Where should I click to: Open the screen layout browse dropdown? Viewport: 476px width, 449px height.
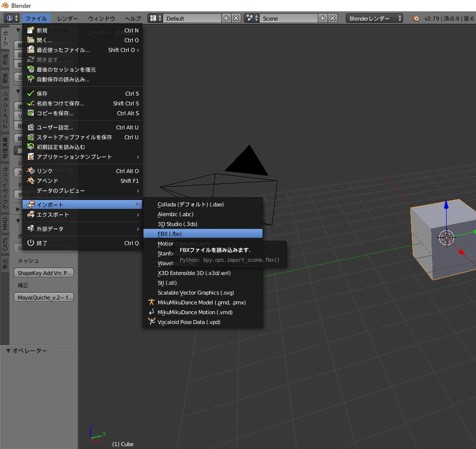[155, 18]
